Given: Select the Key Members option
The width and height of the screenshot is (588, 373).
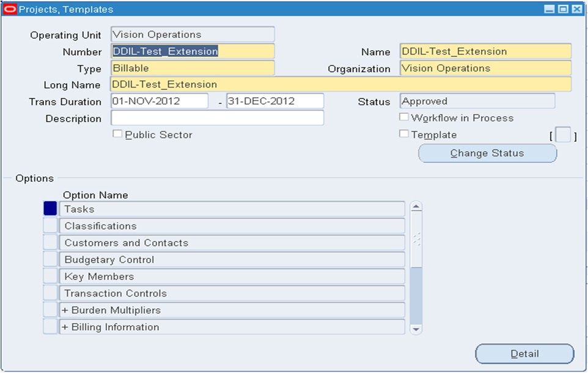Looking at the screenshot, I should (x=232, y=276).
